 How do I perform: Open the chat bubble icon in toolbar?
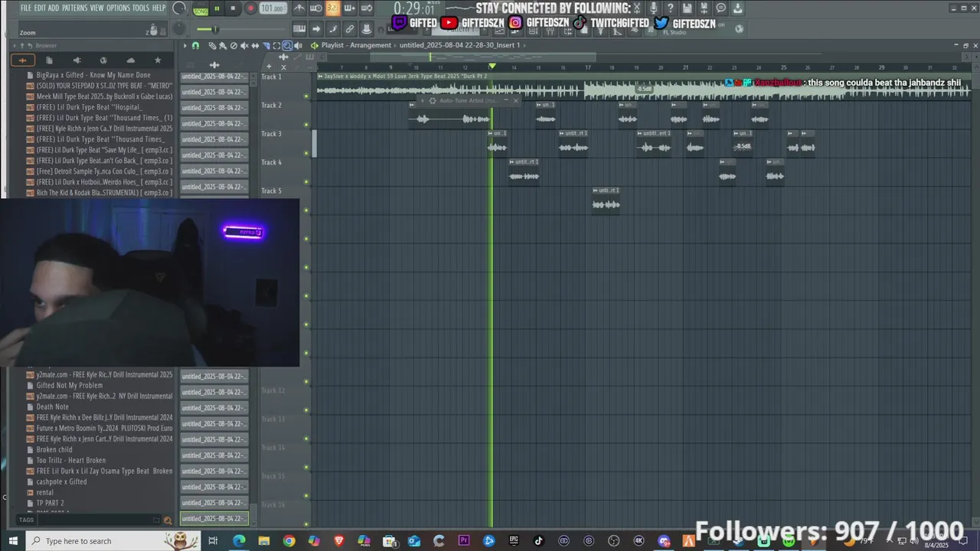(720, 8)
